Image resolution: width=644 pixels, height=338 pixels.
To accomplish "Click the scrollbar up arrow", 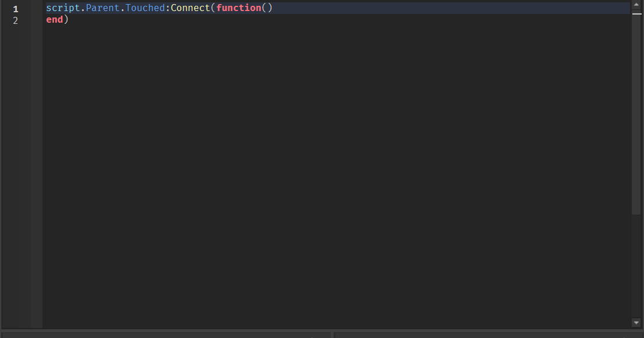I will click(x=636, y=4).
